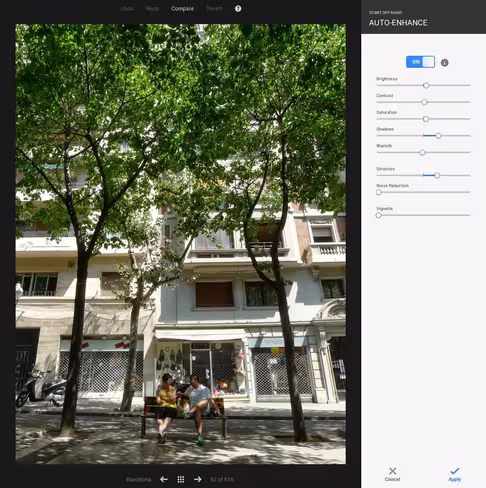Click the Cancel X icon
The width and height of the screenshot is (486, 488).
393,471
